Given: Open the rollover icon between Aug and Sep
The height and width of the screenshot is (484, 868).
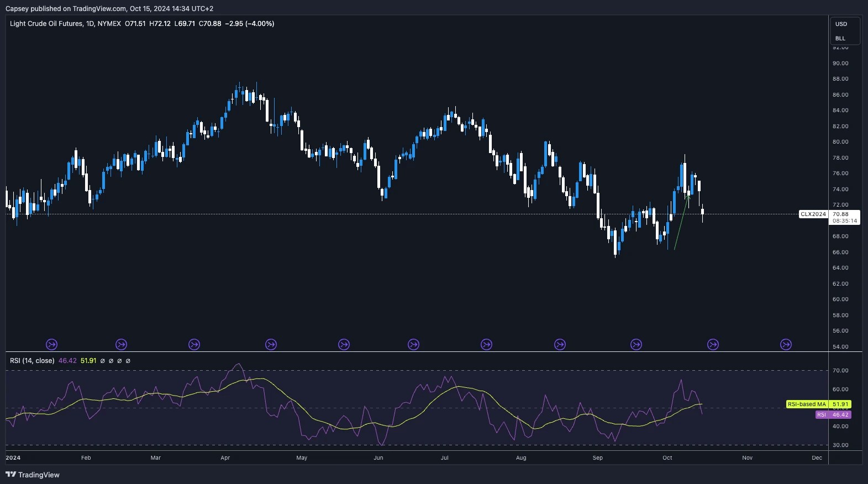Looking at the screenshot, I should [x=560, y=344].
